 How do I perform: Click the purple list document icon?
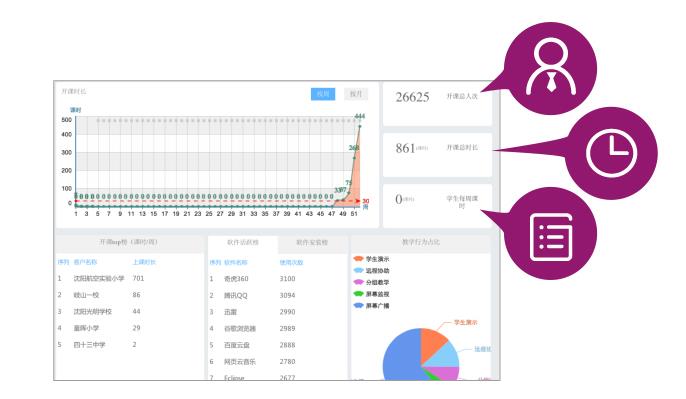click(x=551, y=237)
